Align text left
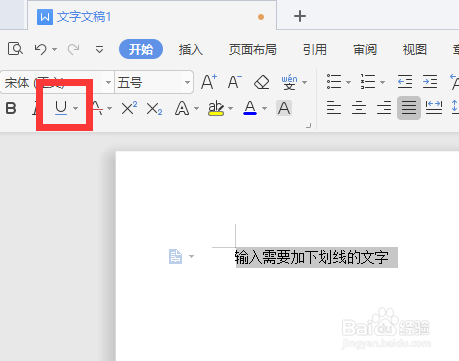Screen dimensions: 459x361 [x=334, y=108]
